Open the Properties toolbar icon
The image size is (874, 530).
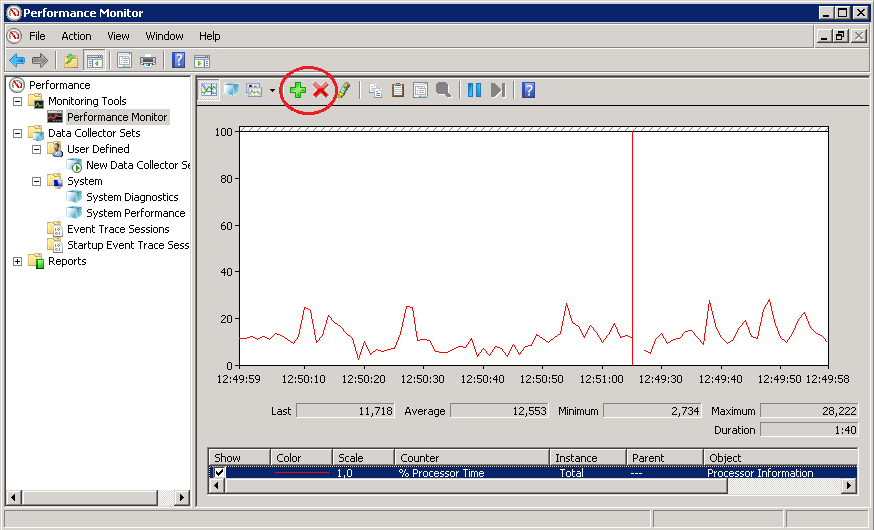coord(124,60)
